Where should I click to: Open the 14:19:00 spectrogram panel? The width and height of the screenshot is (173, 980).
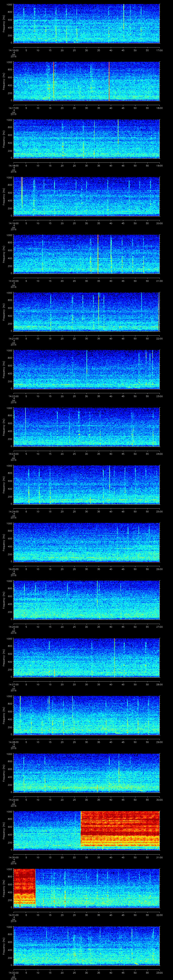tap(86, 197)
